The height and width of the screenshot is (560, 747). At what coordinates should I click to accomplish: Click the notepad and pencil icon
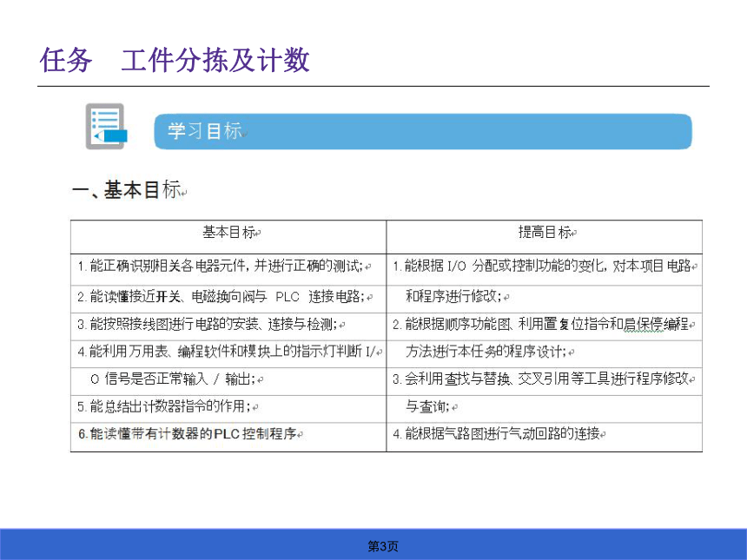pos(106,127)
